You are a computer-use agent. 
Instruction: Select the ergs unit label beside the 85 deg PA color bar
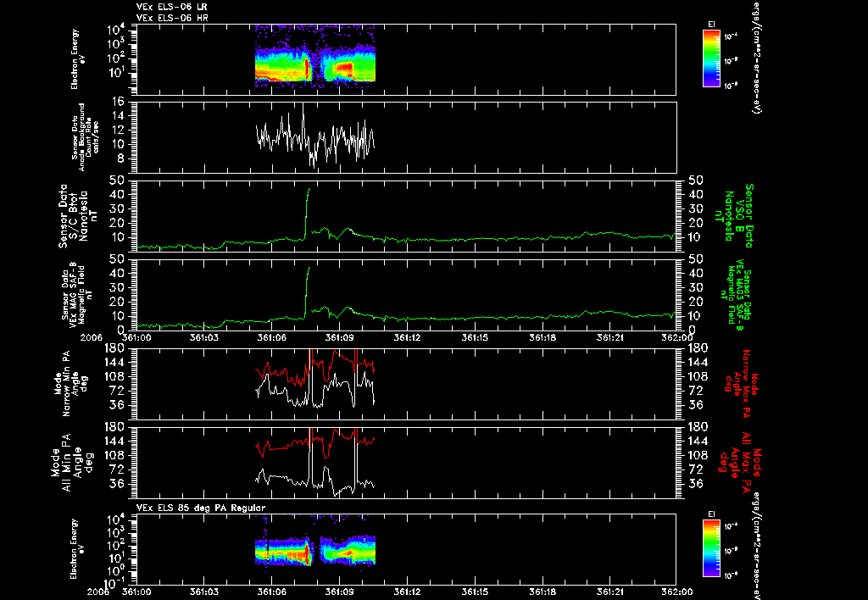[x=755, y=547]
